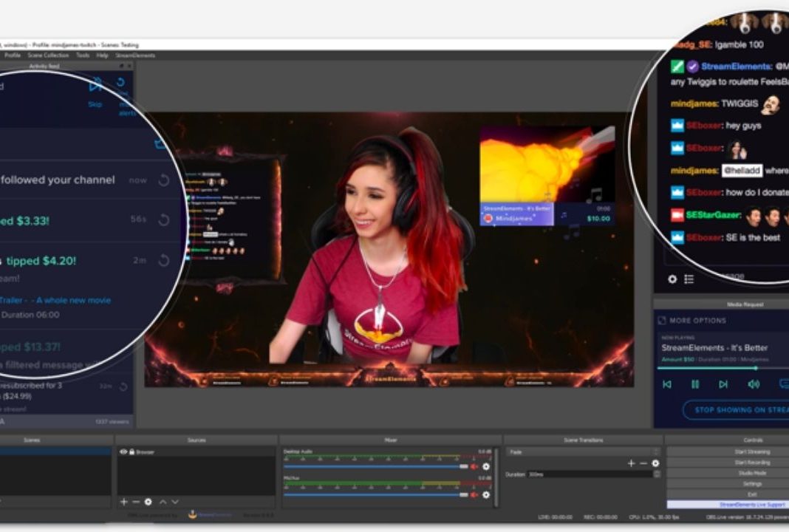789x532 pixels.
Task: Open source properties gear in Sources panel
Action: (148, 502)
